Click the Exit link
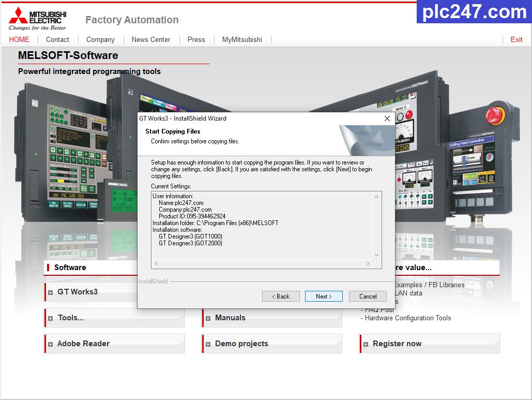Viewport: 532px width, 400px height. [516, 39]
